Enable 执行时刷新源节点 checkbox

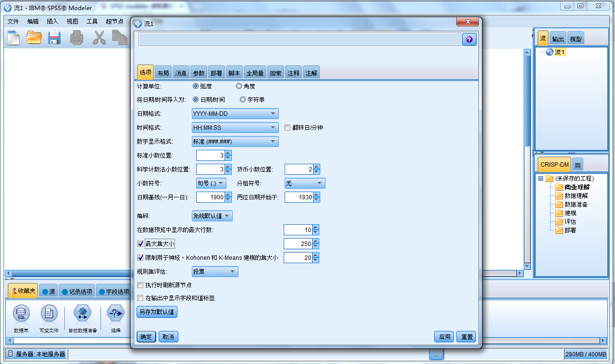(x=140, y=285)
